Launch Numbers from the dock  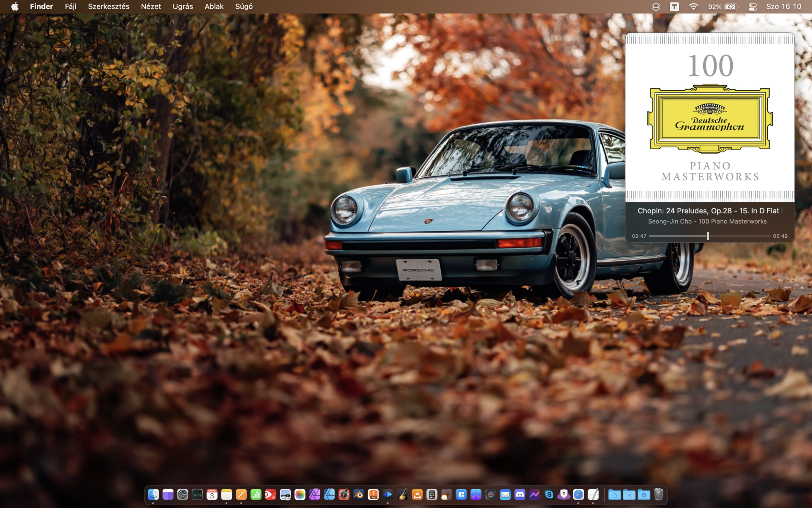[x=256, y=495]
